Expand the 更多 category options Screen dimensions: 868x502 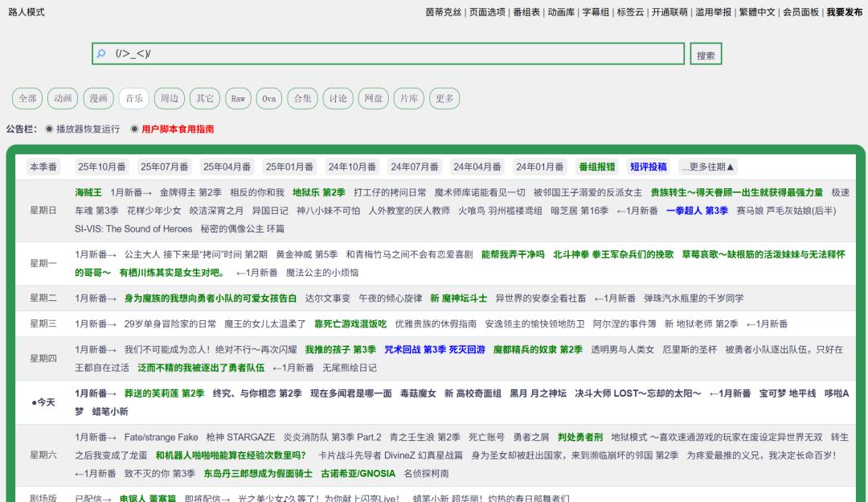coord(444,98)
